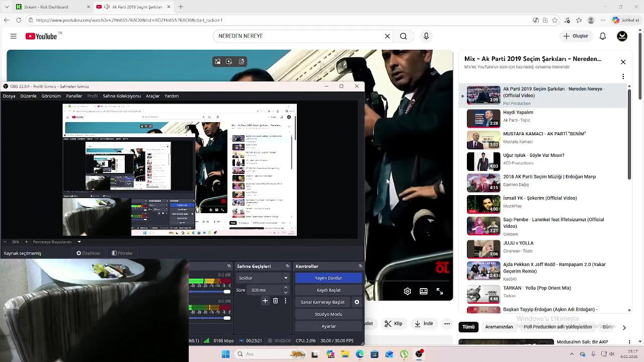Click the OBS Studio taskbar icon
Image resolution: width=644 pixels, height=362 pixels.
pyautogui.click(x=419, y=354)
